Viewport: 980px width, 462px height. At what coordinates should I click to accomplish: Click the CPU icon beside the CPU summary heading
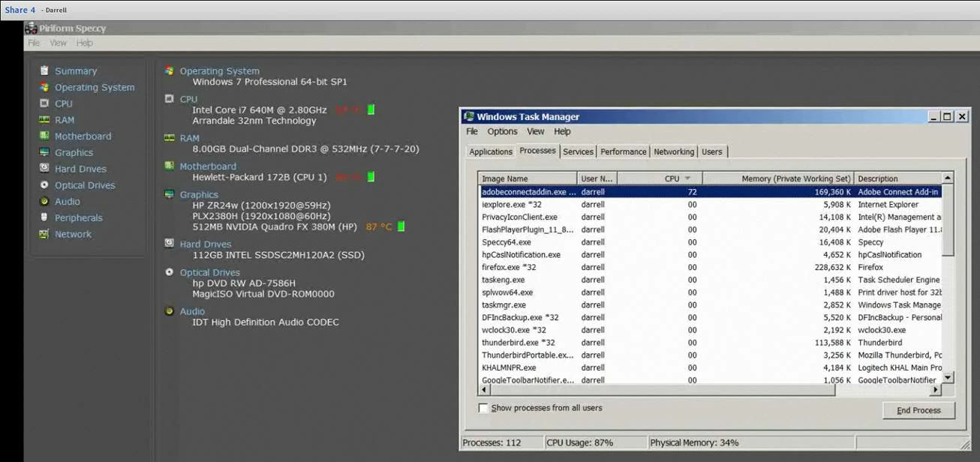coord(170,98)
